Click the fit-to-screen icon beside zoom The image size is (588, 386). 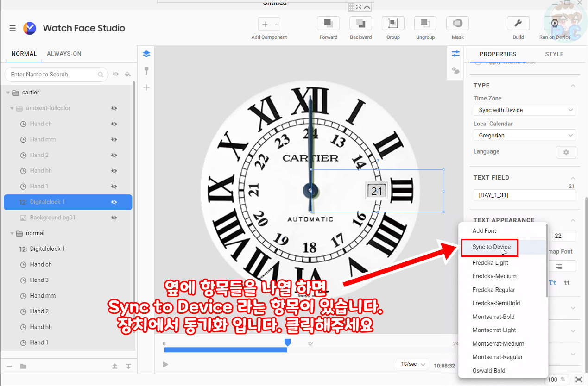tap(579, 380)
